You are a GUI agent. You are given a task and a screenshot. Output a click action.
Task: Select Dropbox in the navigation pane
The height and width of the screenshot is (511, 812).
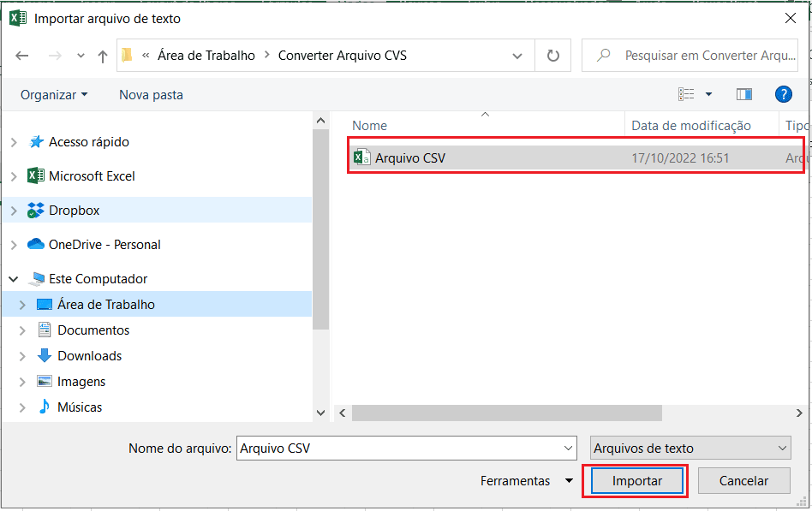[x=74, y=210]
